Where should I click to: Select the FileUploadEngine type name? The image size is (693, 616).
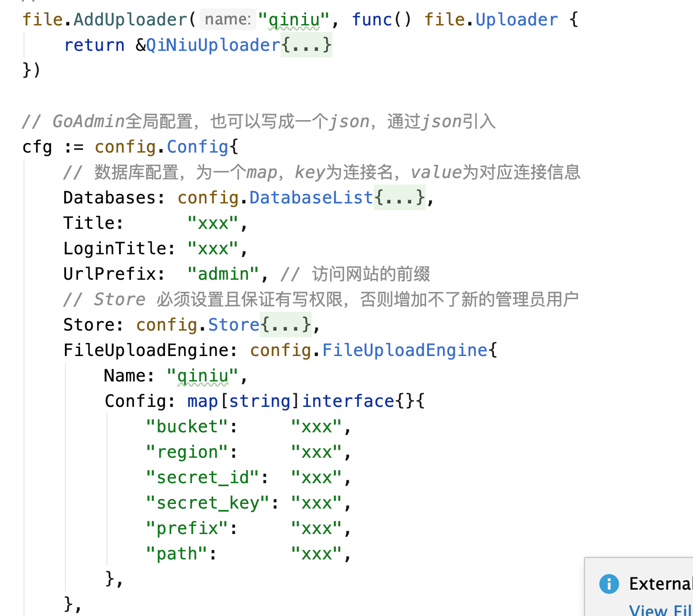404,350
